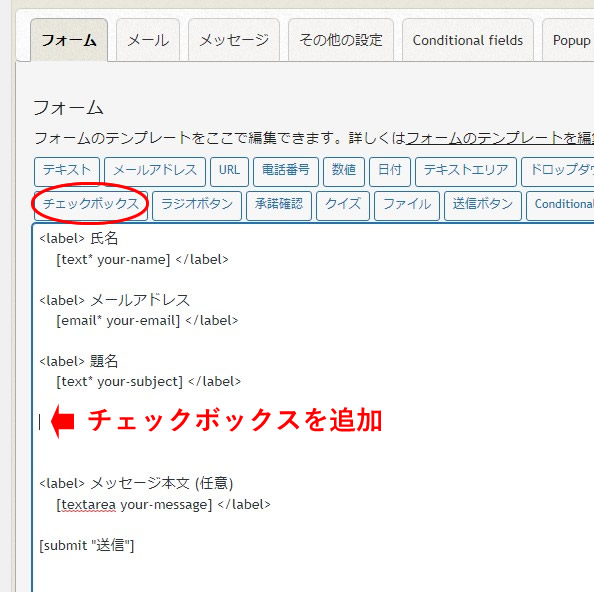Viewport: 594px width, 592px height.
Task: Switch to the メール tab
Action: click(x=148, y=40)
